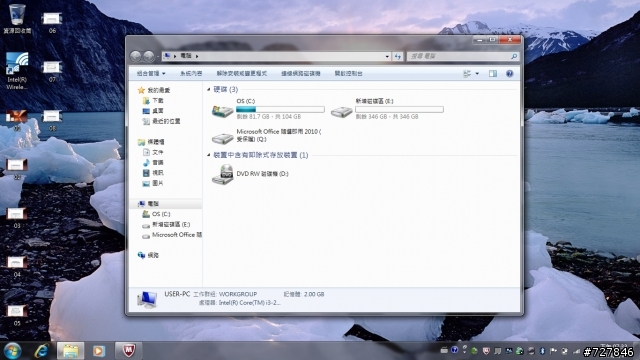Screen dimensions: 640x360
Task: Toggle the preview pane icon
Action: (x=493, y=73)
